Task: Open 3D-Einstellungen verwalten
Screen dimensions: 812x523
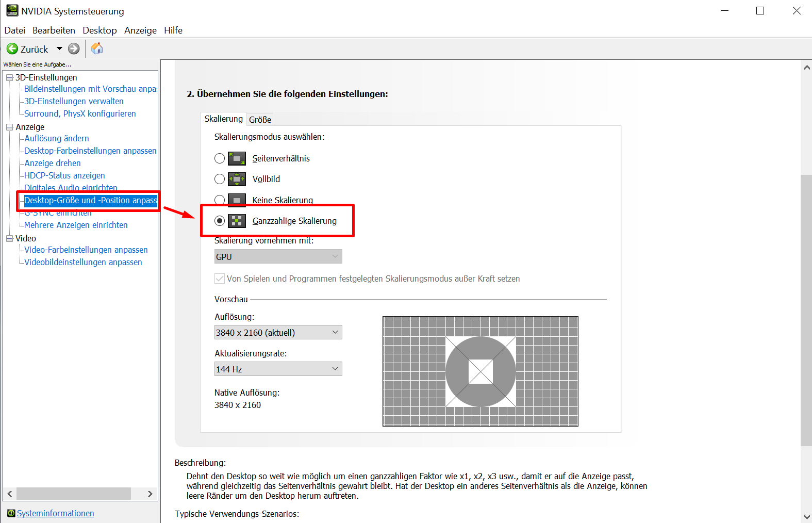Action: pos(74,101)
